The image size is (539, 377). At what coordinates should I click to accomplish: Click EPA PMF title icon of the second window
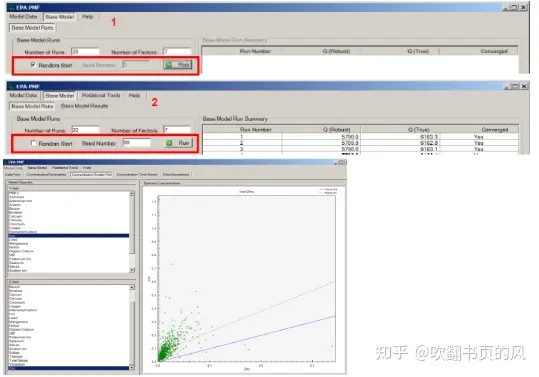tap(11, 86)
